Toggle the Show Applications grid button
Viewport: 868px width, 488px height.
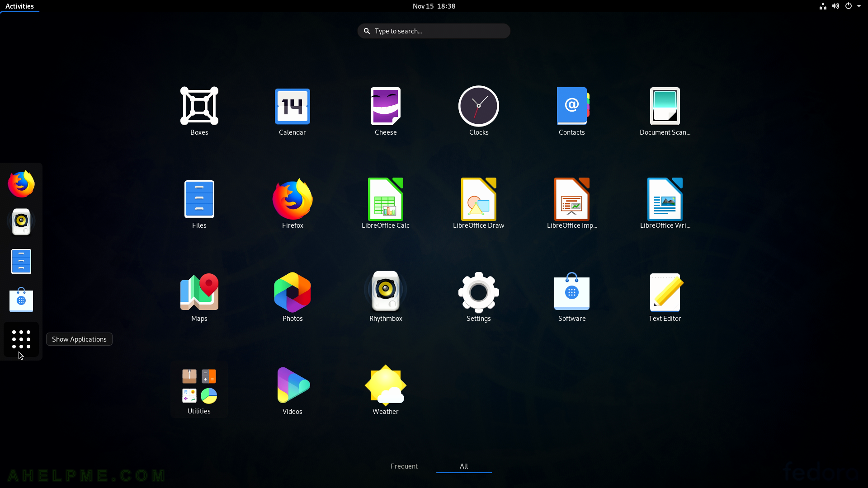21,339
